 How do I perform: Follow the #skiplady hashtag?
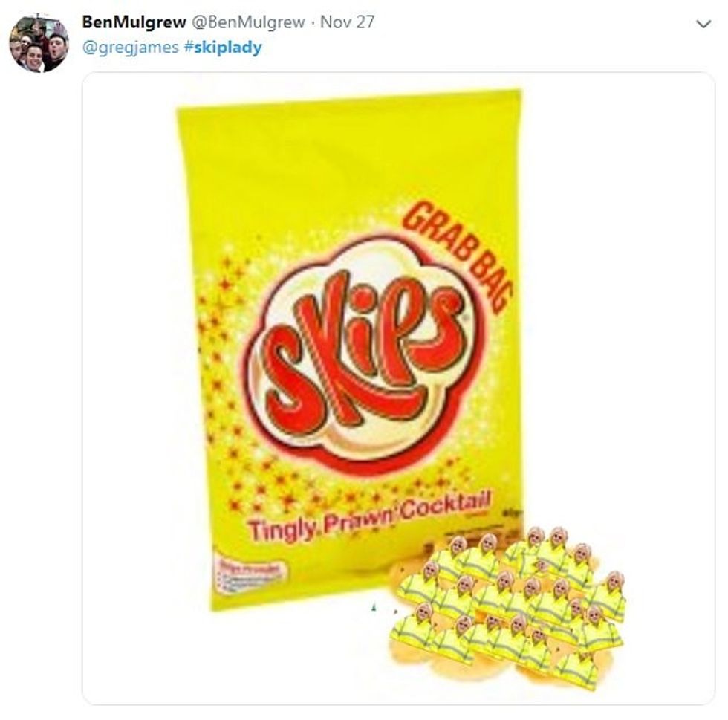click(x=223, y=48)
